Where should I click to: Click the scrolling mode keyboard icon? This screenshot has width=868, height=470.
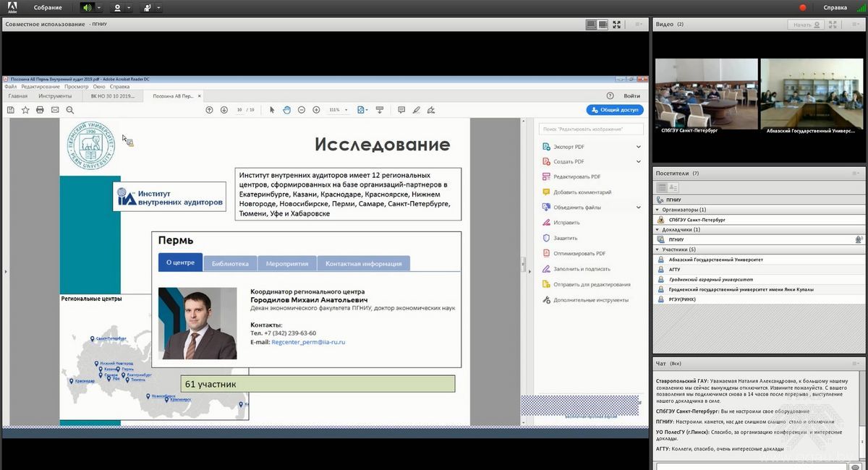tap(380, 110)
